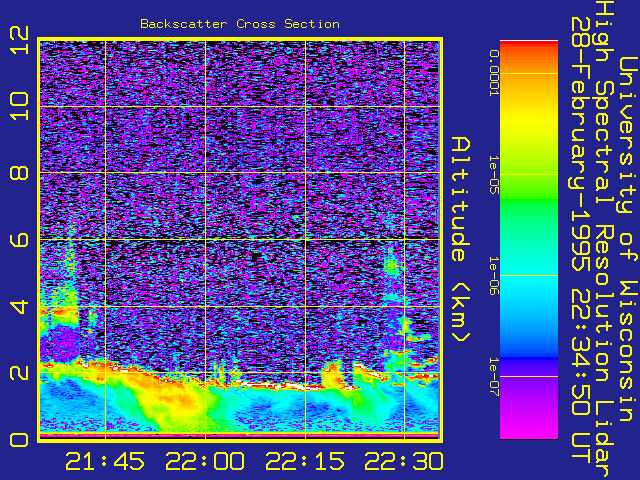Click 'University of Wisconsin' vertical text

pyautogui.click(x=629, y=239)
